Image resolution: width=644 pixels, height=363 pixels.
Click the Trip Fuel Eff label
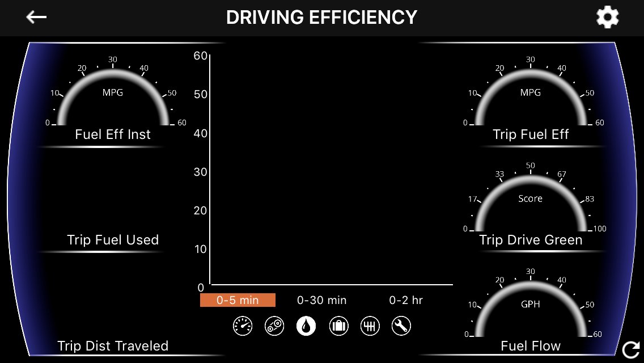(x=531, y=134)
